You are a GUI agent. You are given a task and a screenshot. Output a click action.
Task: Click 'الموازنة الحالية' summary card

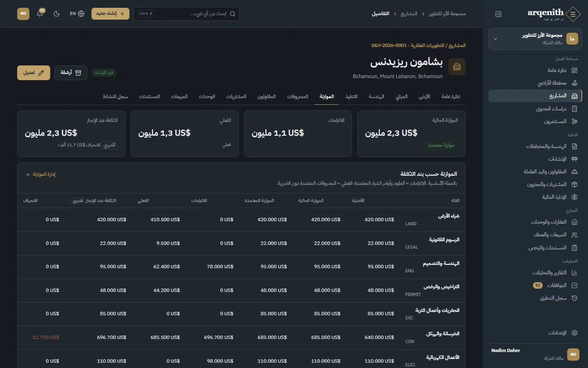[411, 134]
